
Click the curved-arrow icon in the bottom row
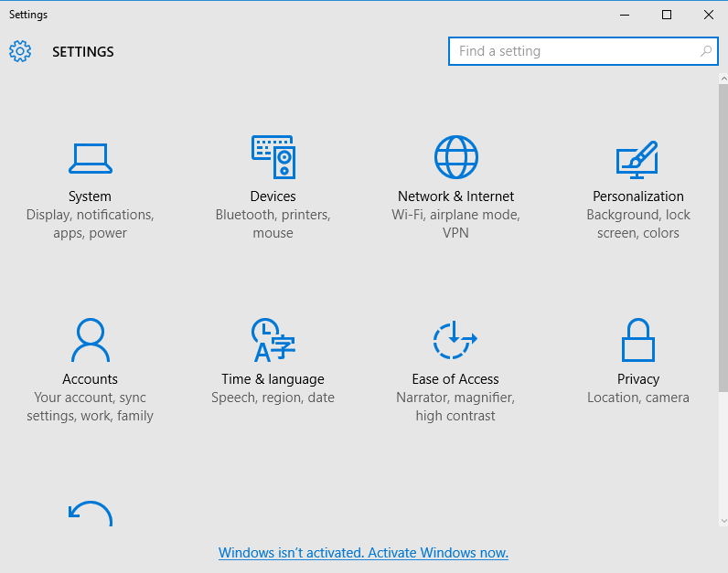pos(90,514)
